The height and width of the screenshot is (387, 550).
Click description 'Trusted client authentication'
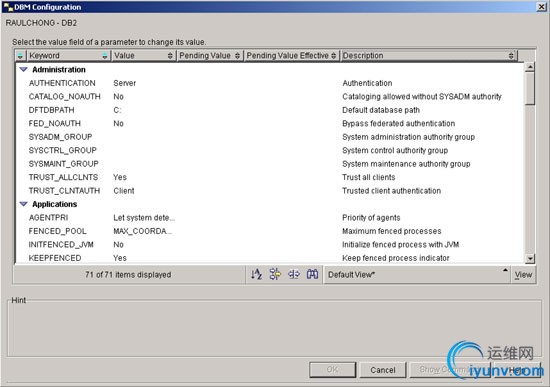(x=391, y=191)
